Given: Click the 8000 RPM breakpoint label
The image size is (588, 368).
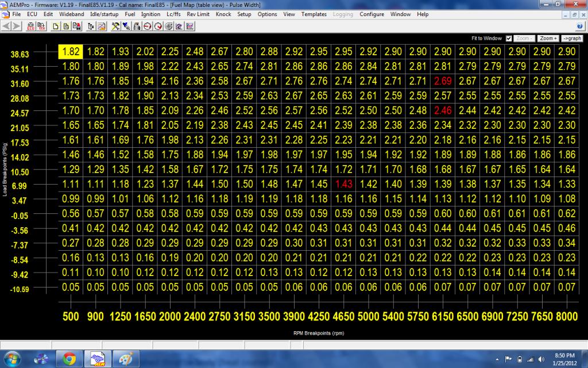Looking at the screenshot, I should [x=567, y=317].
